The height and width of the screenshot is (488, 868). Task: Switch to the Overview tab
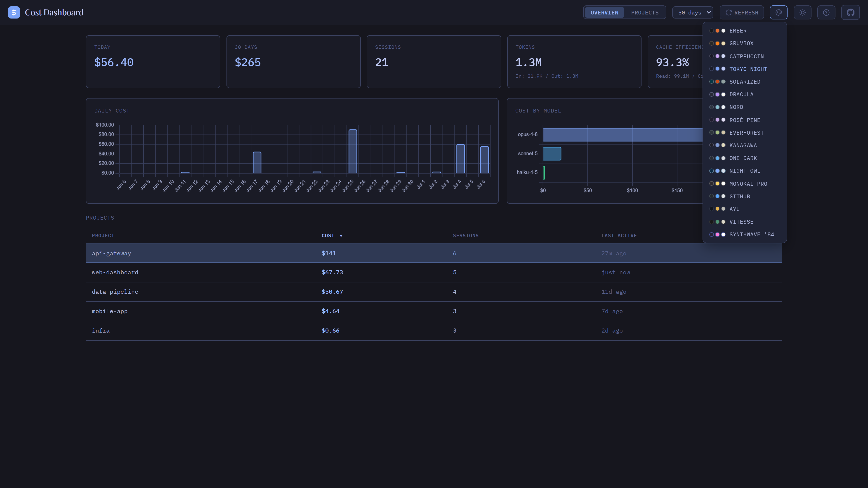(604, 12)
